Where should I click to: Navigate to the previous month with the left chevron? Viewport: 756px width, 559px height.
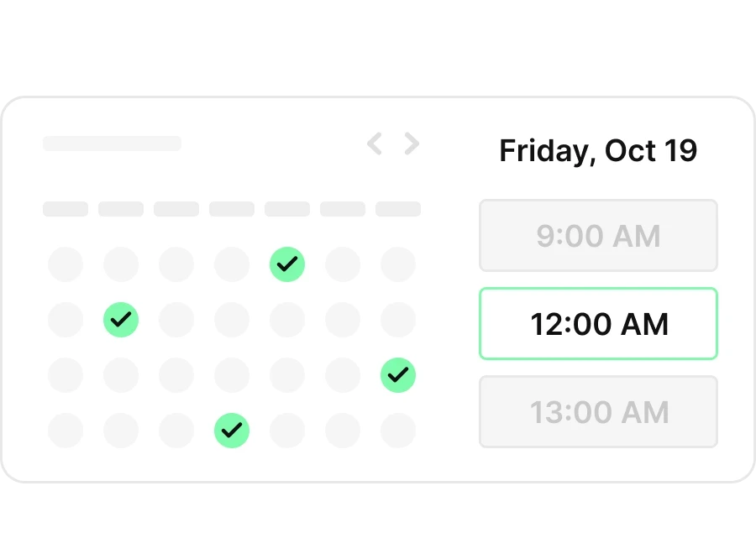point(374,144)
